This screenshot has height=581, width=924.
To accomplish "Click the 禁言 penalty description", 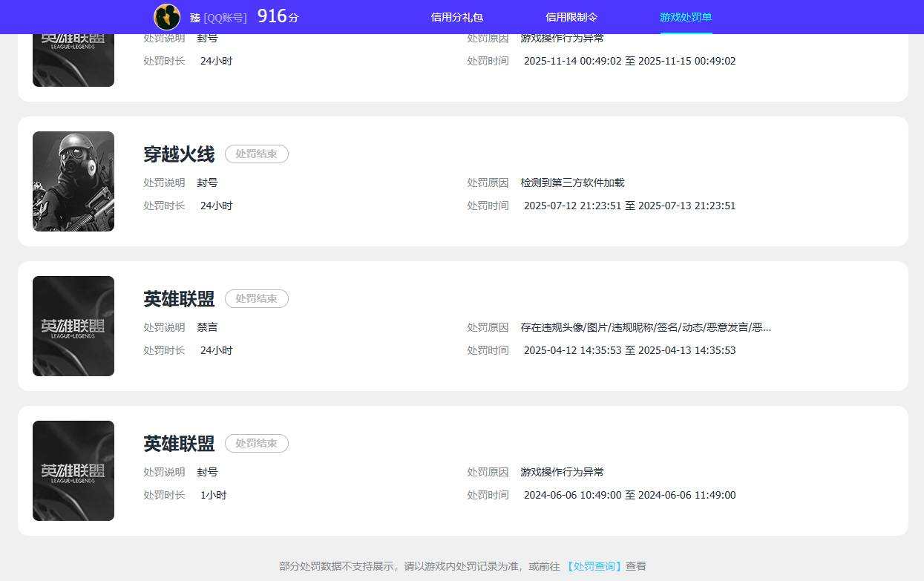I will point(208,327).
